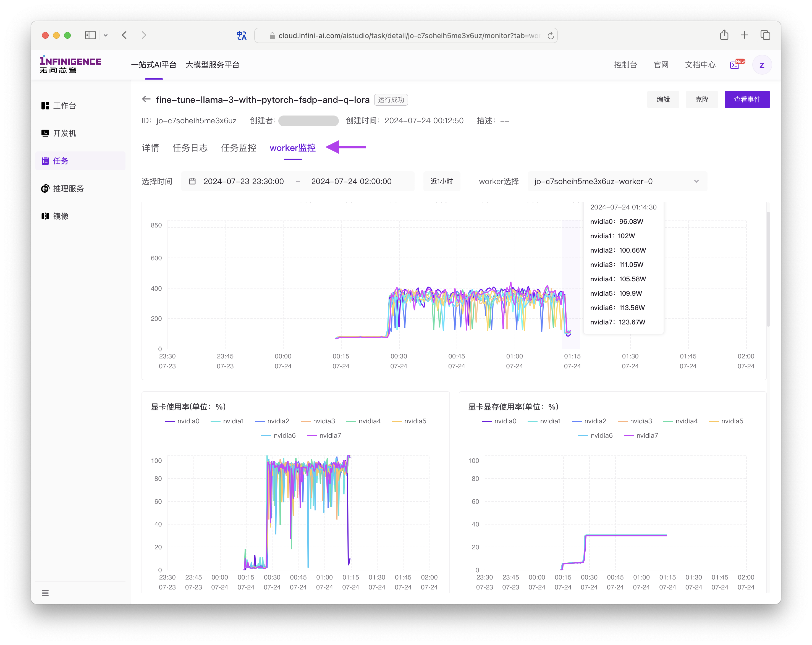Click the back arrow beside task name
The height and width of the screenshot is (645, 812).
point(146,99)
